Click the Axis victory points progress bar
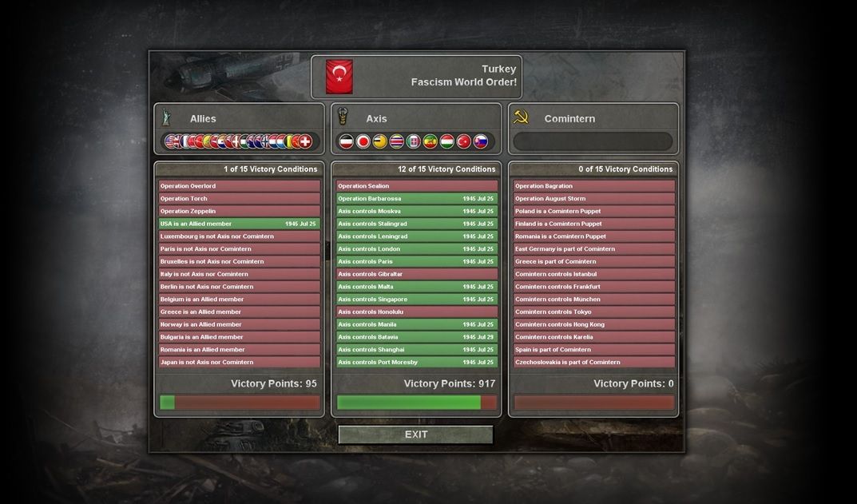Screen dimensions: 857x504 pyautogui.click(x=416, y=403)
